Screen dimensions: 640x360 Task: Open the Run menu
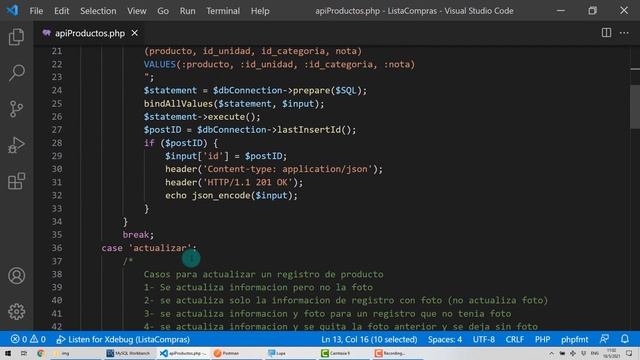click(187, 11)
